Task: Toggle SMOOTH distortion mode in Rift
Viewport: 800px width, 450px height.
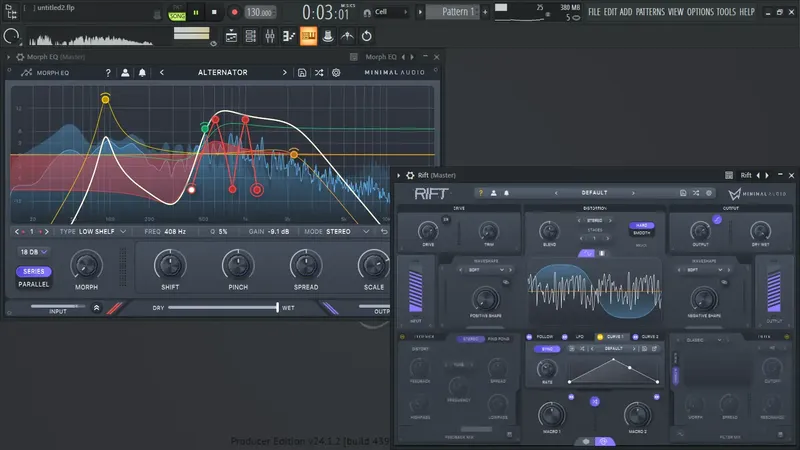Action: click(641, 234)
